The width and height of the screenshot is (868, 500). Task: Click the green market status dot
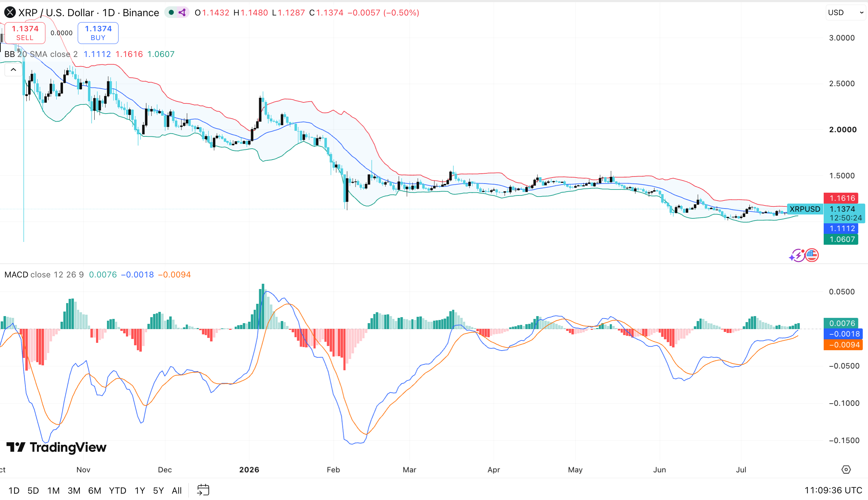point(171,13)
